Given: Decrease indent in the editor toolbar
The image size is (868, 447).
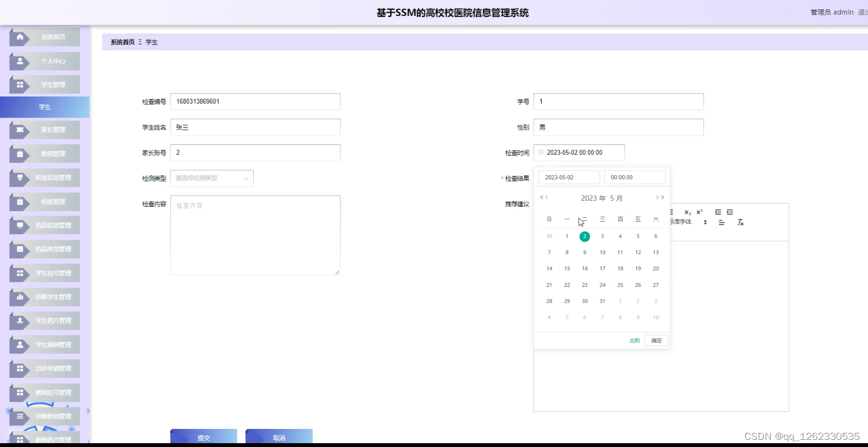Looking at the screenshot, I should pyautogui.click(x=718, y=212).
